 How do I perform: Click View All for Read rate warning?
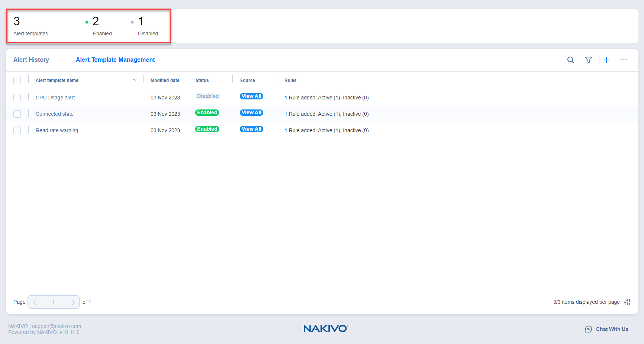tap(251, 129)
